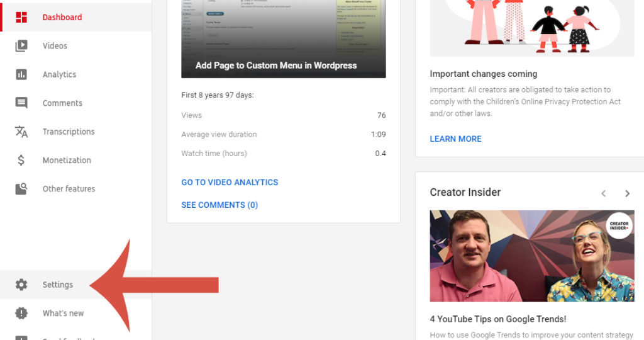Click the Watch time value 0.4

pyautogui.click(x=380, y=154)
